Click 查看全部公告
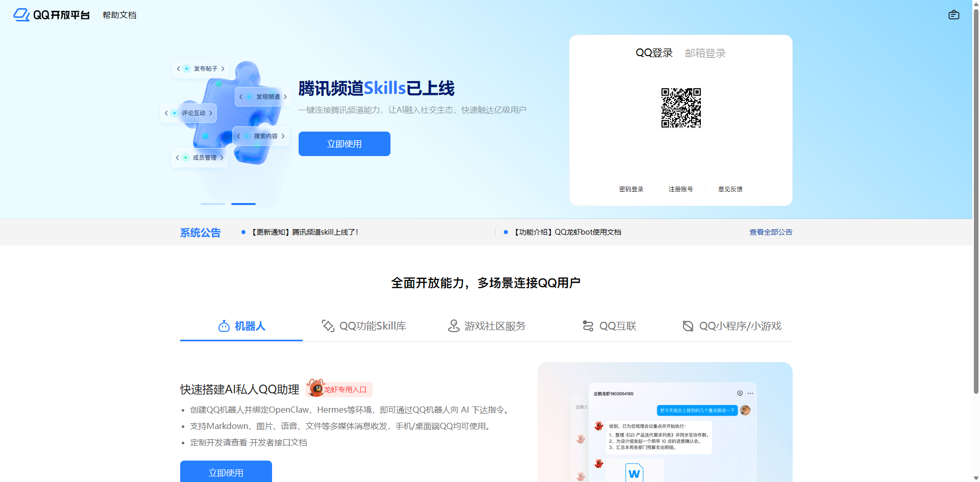 (x=771, y=232)
